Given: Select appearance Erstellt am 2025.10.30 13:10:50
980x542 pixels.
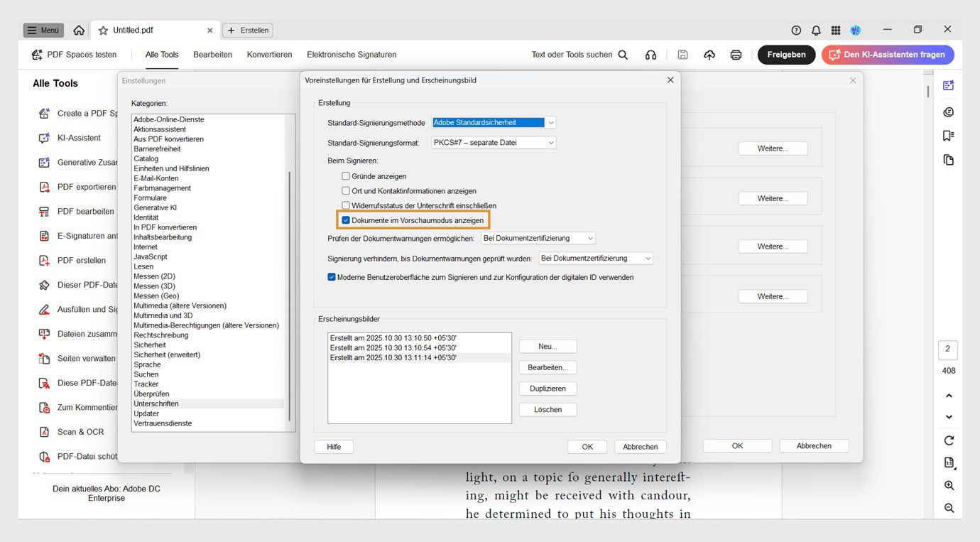Looking at the screenshot, I should click(393, 338).
